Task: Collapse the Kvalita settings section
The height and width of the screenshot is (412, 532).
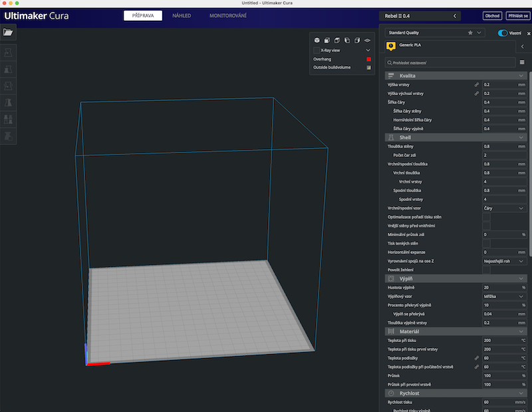Action: (x=522, y=76)
